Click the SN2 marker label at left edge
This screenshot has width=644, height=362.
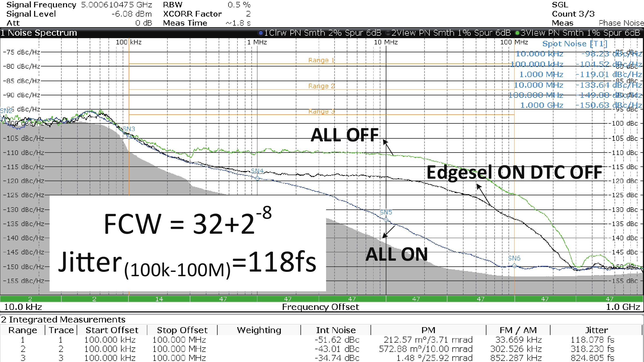coord(6,111)
